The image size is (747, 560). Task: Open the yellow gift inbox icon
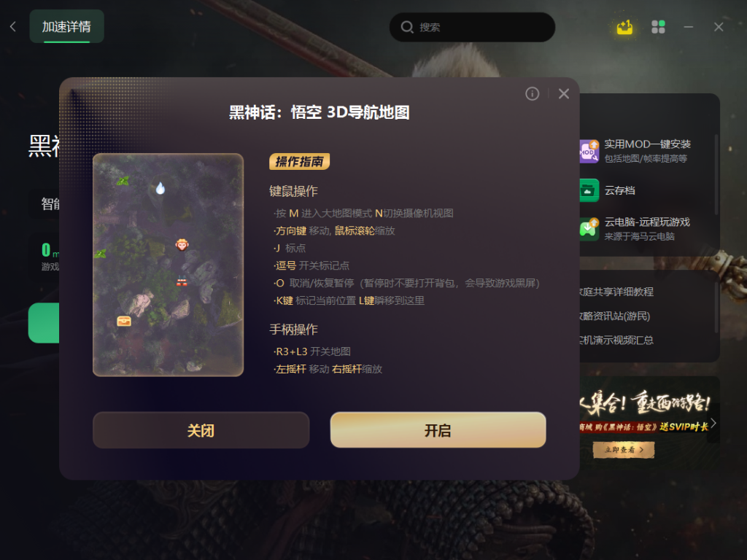[624, 27]
